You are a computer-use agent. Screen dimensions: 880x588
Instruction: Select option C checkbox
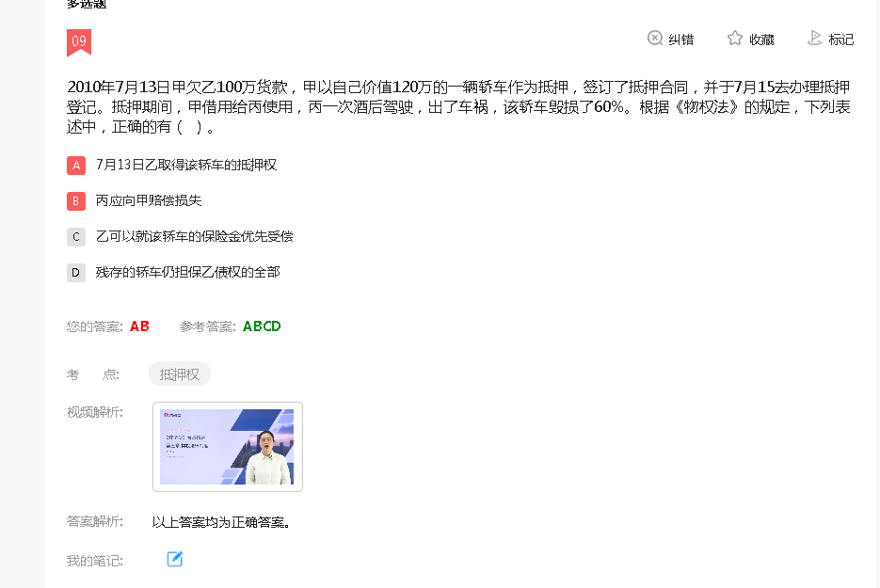click(x=76, y=237)
